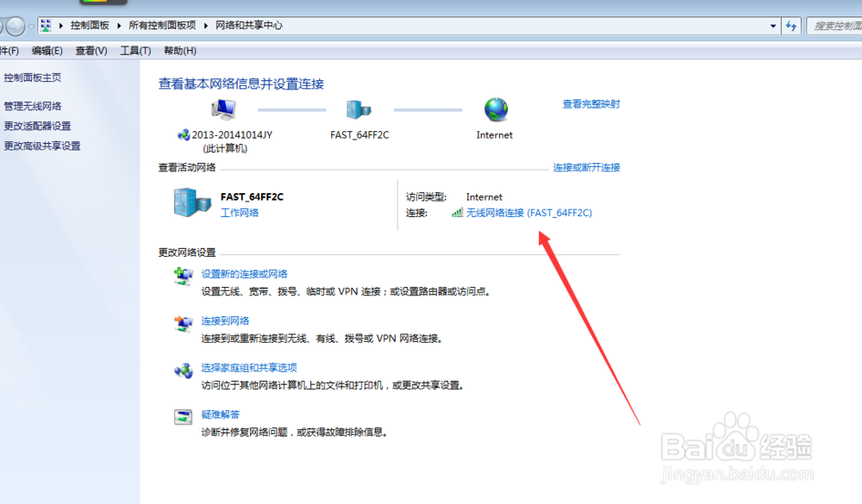
Task: Open the 查看(V) menu
Action: click(91, 51)
